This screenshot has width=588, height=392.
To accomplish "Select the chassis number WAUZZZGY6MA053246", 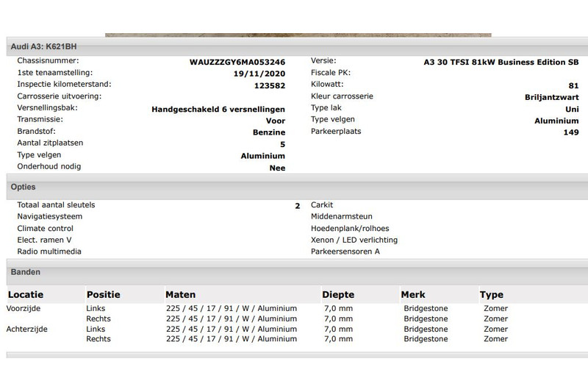I will point(237,62).
